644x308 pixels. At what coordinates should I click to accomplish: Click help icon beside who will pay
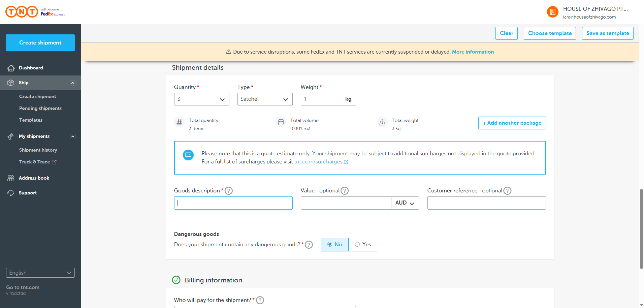pos(260,300)
